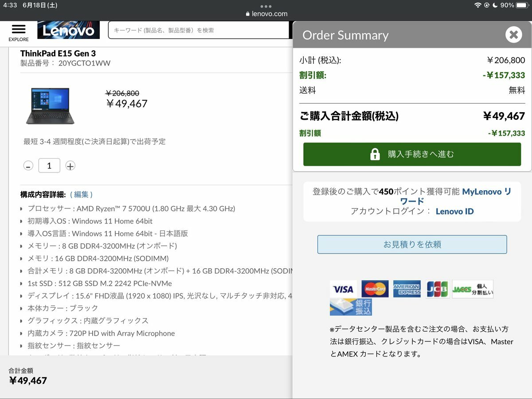Screen dimensions: 532x399
Task: Open the EXPLORE hamburger menu
Action: (19, 32)
